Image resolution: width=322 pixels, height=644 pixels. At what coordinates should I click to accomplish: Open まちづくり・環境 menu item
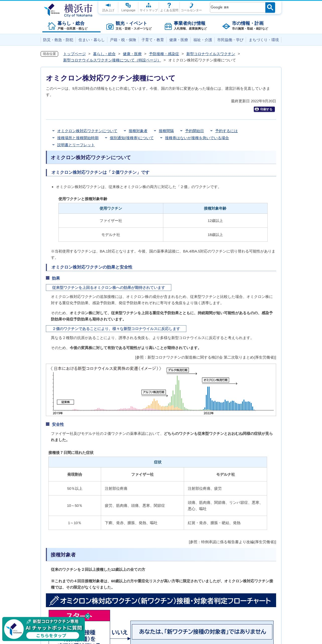pos(264,40)
